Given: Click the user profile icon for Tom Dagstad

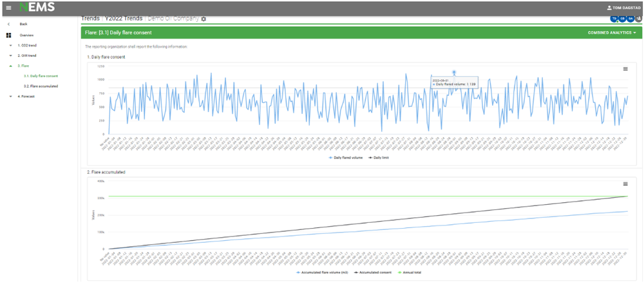Looking at the screenshot, I should [609, 8].
